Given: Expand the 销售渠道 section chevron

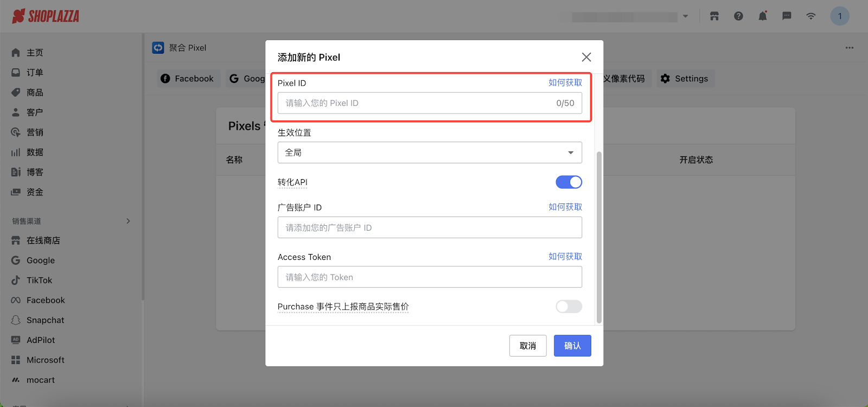Looking at the screenshot, I should (128, 221).
